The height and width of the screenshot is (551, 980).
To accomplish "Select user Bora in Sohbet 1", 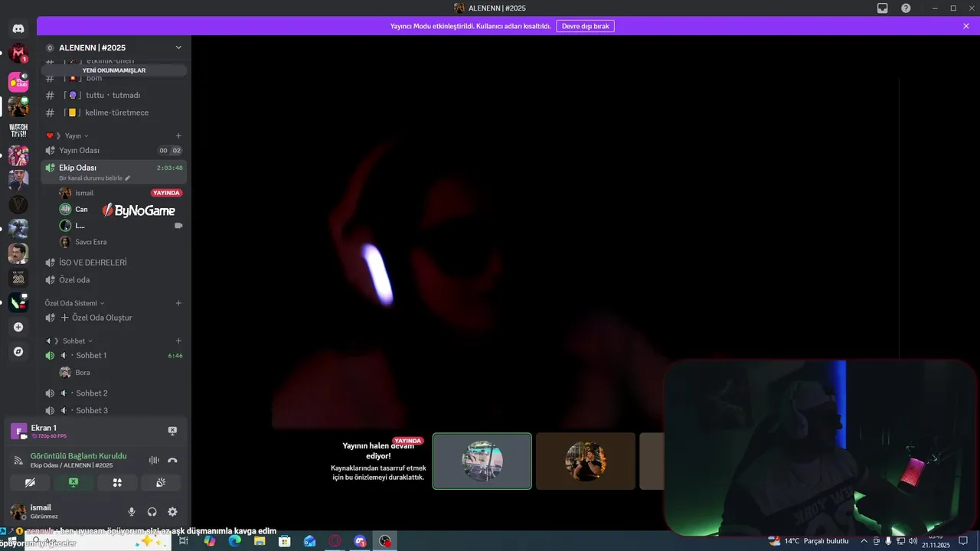I will tap(121, 373).
